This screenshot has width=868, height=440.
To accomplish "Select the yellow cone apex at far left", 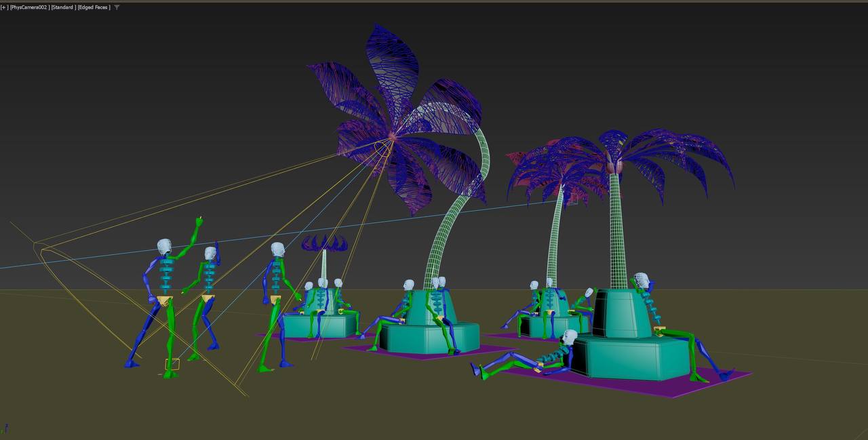I will [37, 247].
